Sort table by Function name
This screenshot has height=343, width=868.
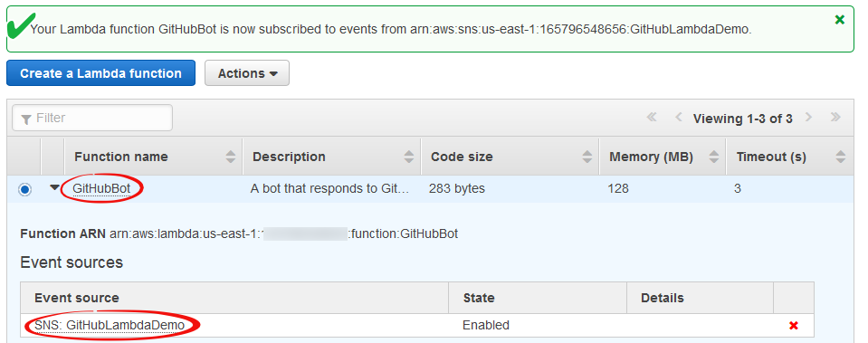coord(231,157)
